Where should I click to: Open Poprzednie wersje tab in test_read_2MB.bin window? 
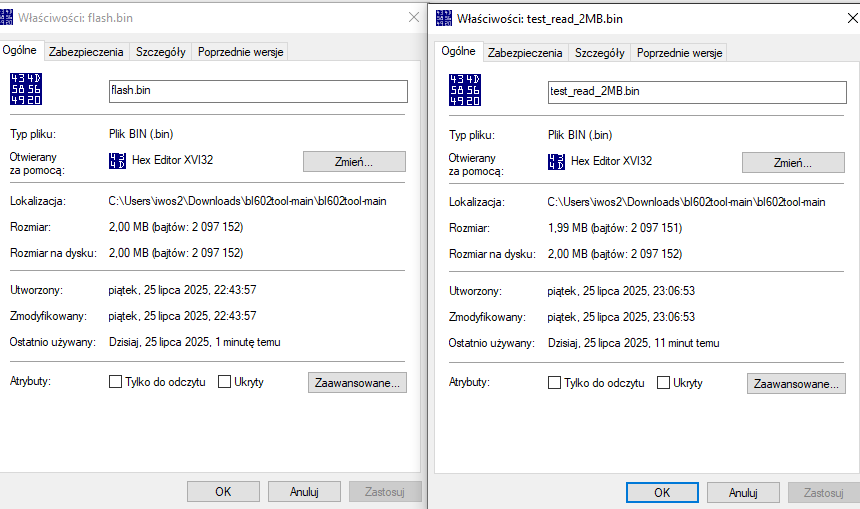679,53
